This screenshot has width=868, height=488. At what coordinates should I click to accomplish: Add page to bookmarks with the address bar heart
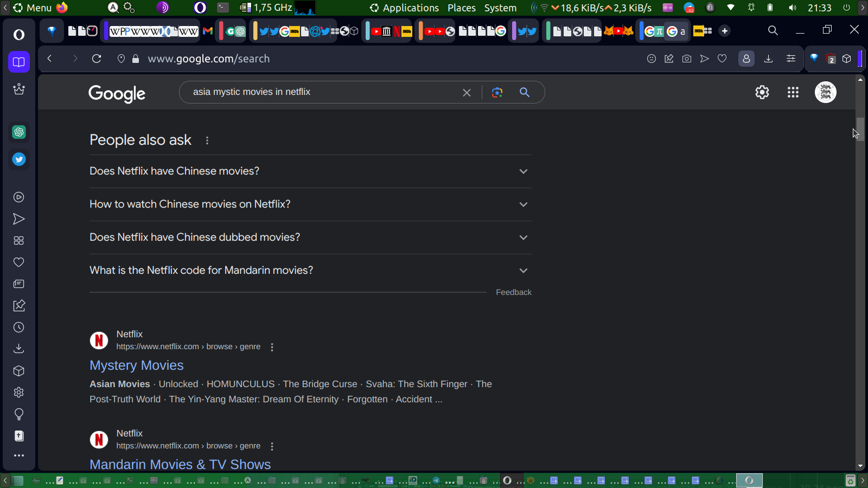(x=722, y=59)
